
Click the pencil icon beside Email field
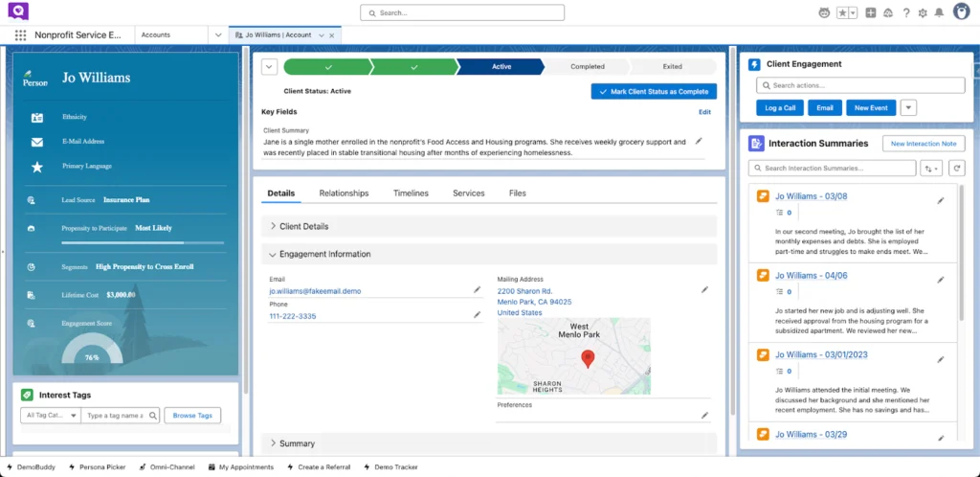(477, 289)
